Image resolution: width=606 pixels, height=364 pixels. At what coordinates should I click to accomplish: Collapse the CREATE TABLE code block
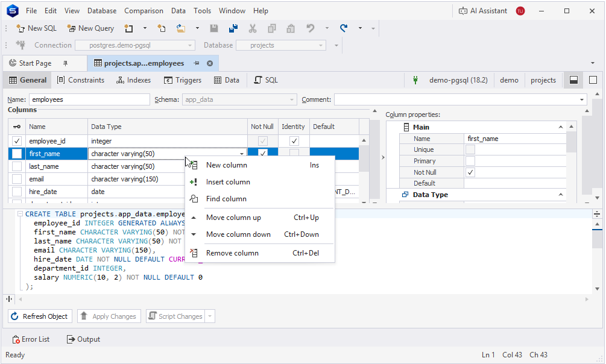tap(20, 214)
